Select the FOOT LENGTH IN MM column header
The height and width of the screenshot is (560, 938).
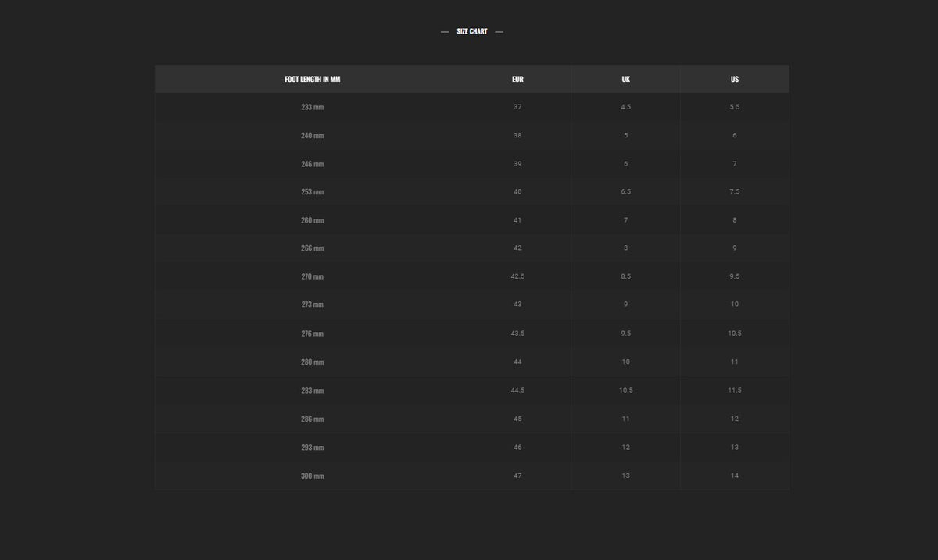click(x=313, y=79)
